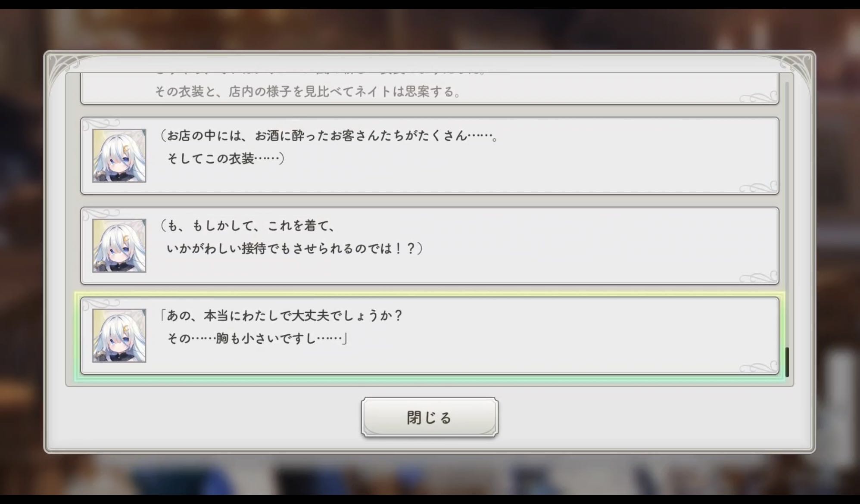The width and height of the screenshot is (860, 504).
Task: Click bottom-right flourish of the narration entry
Action: click(x=758, y=97)
